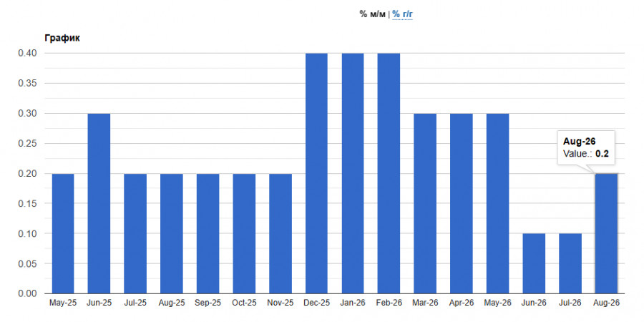Select the Jul-26 bar

point(570,263)
